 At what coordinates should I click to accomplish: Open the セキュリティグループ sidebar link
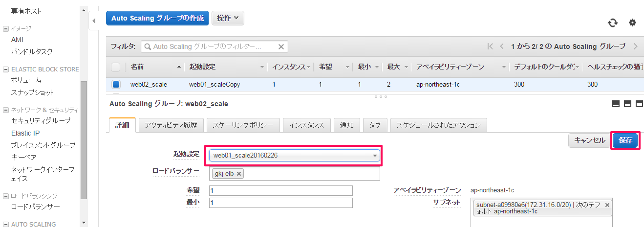[x=41, y=120]
